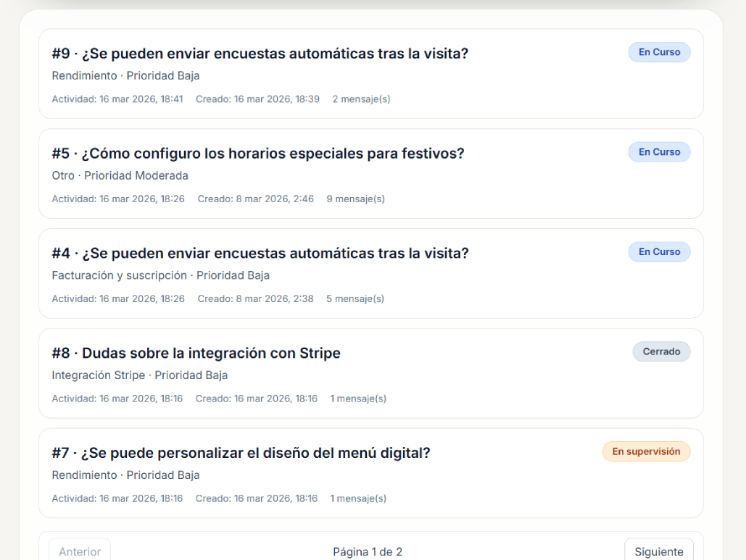The image size is (746, 560).
Task: Click the 2 mensaje(s) counter on ticket #9
Action: coord(361,99)
